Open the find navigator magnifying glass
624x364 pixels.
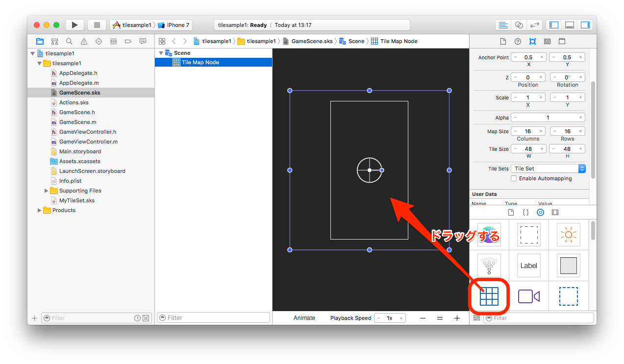click(x=69, y=41)
